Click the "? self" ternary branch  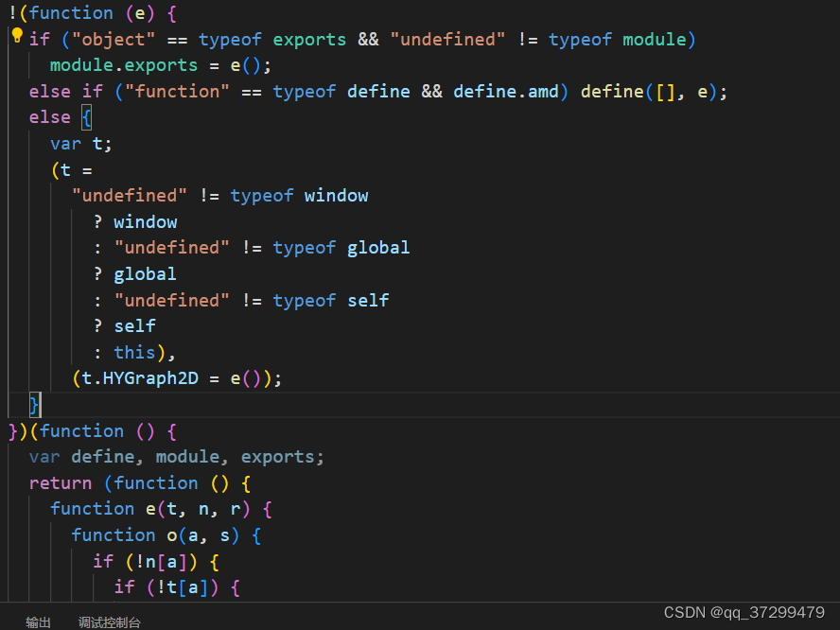click(x=124, y=326)
